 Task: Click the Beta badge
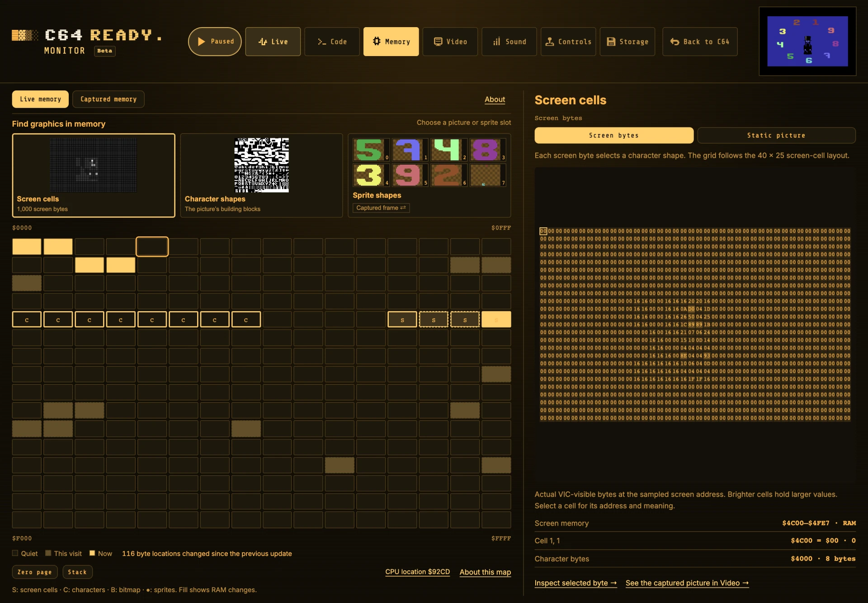(x=105, y=51)
